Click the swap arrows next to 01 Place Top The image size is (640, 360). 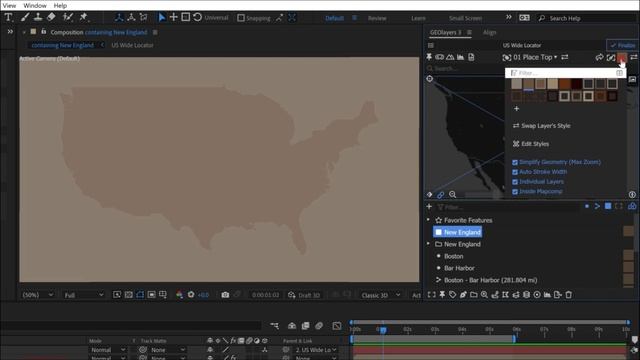pos(564,57)
